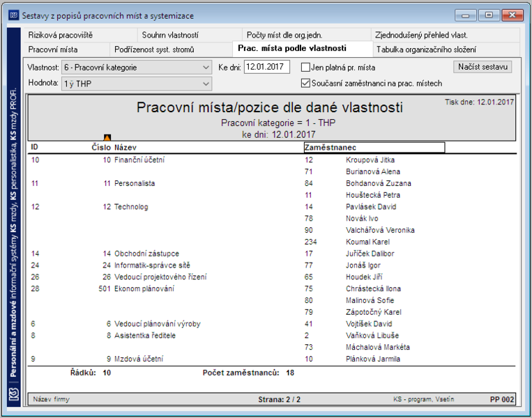Open the Hodnota dropdown showing THP
This screenshot has height=418, width=532.
point(137,84)
